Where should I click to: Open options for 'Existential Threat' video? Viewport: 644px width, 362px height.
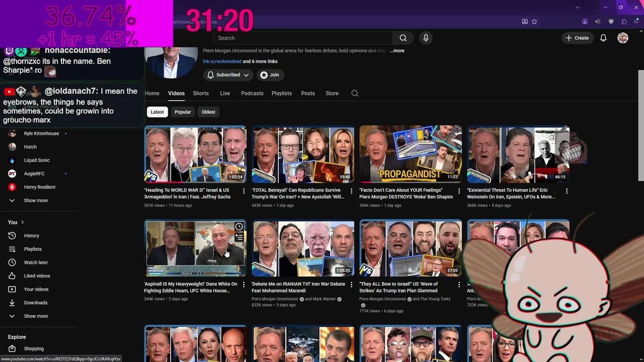coord(567,191)
